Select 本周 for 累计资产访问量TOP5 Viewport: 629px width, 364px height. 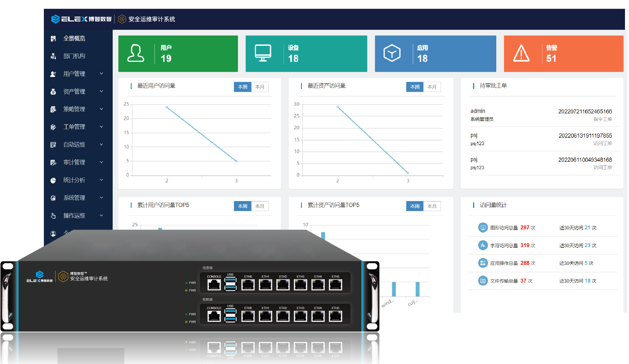point(415,206)
